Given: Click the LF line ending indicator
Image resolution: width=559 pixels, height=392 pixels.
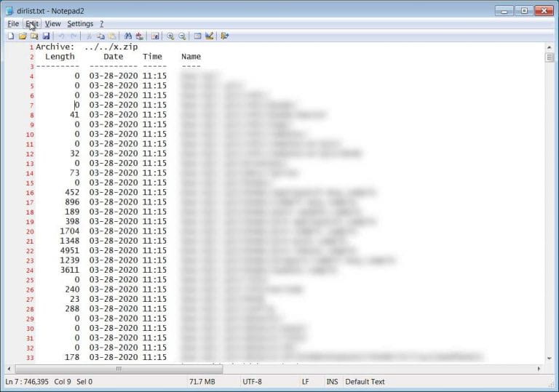Looking at the screenshot, I should (305, 382).
